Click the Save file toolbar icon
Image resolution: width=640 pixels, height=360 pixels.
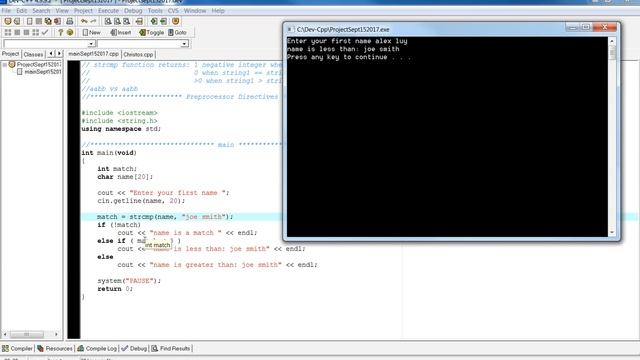(x=39, y=21)
